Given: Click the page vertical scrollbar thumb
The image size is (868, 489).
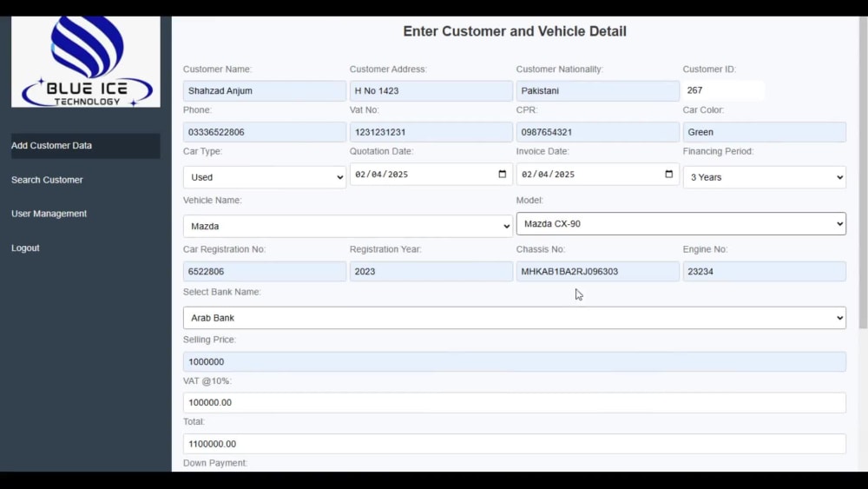Looking at the screenshot, I should click(x=863, y=172).
